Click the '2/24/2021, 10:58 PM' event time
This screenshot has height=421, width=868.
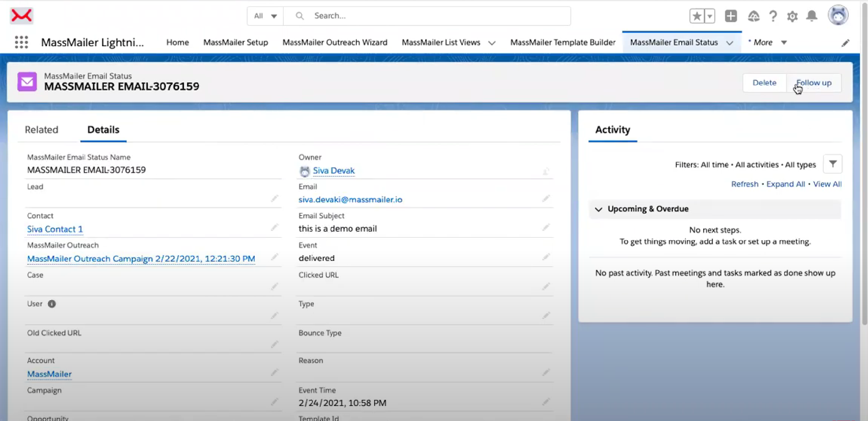pos(342,403)
